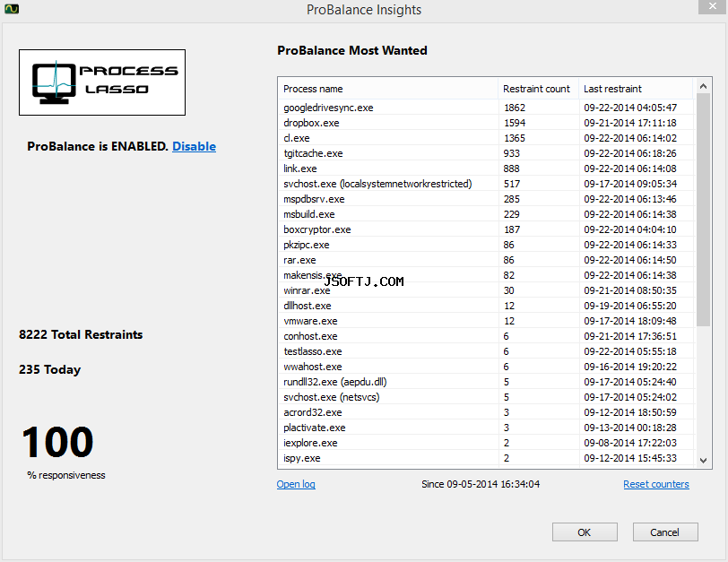
Task: Sort by Last restraint column header
Action: coord(636,89)
